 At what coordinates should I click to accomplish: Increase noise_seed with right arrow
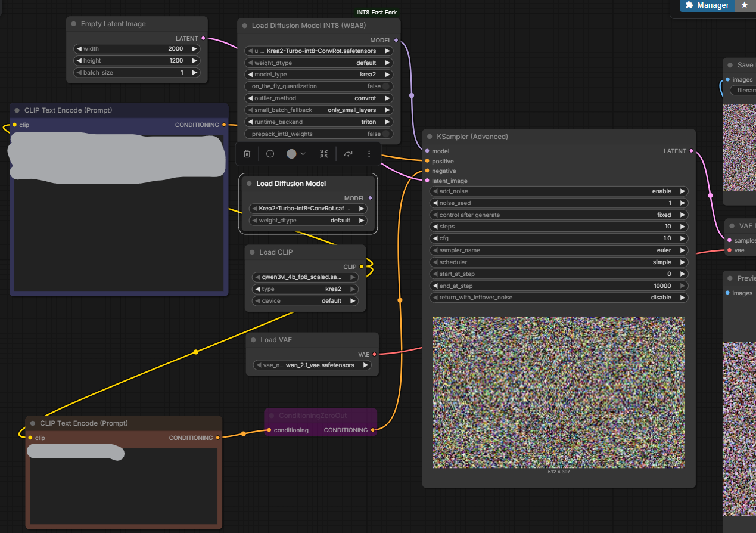click(x=683, y=203)
